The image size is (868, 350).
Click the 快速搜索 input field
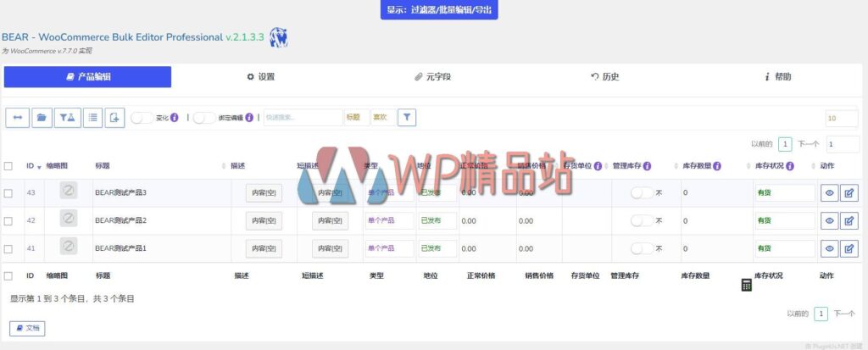(303, 118)
